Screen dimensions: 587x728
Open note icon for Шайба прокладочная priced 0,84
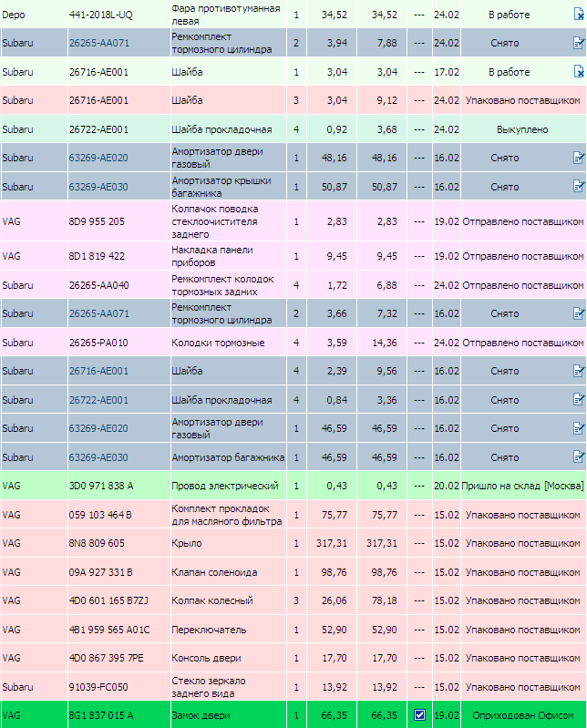pyautogui.click(x=579, y=400)
